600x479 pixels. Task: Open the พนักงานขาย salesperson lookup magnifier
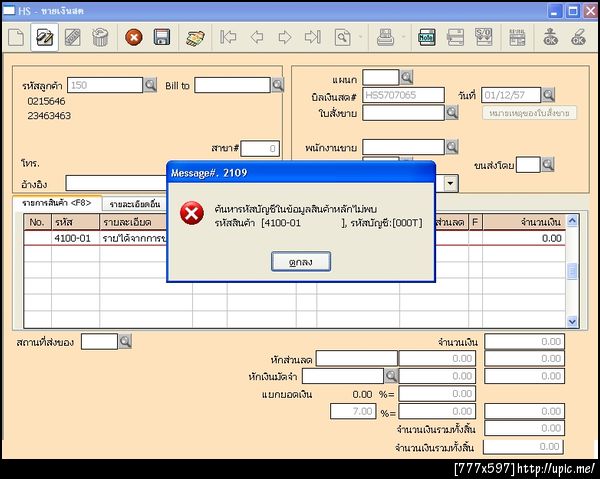pos(452,147)
